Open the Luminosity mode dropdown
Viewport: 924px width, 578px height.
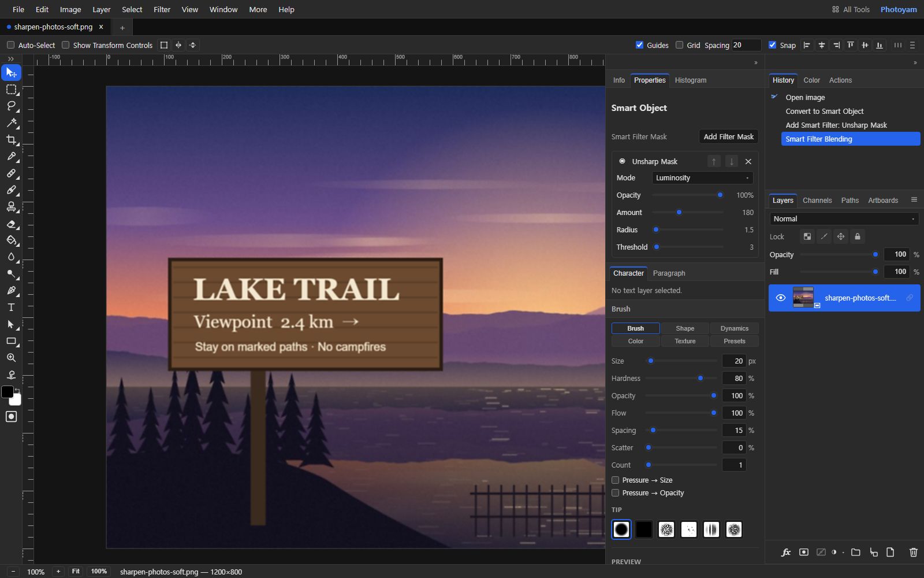[x=702, y=178]
